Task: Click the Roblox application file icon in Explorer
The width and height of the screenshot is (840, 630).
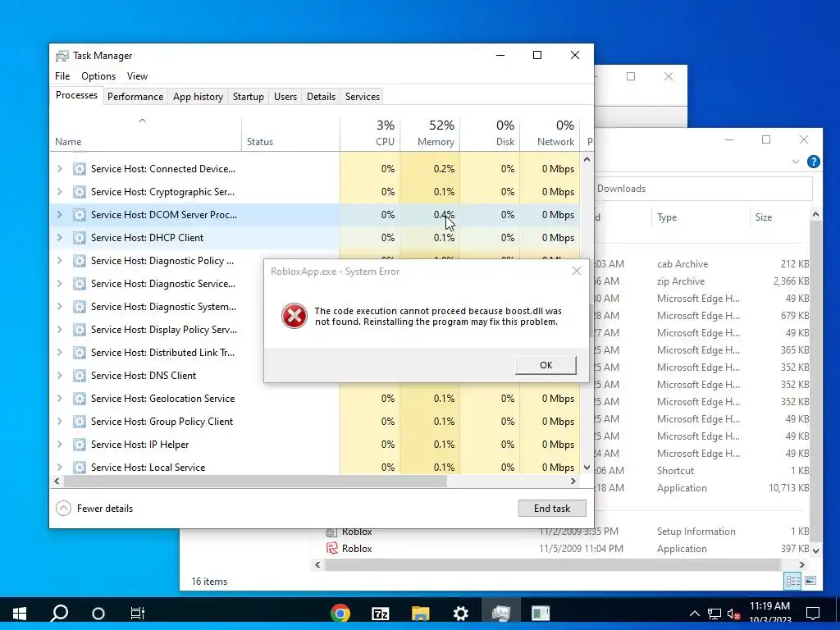Action: click(332, 549)
